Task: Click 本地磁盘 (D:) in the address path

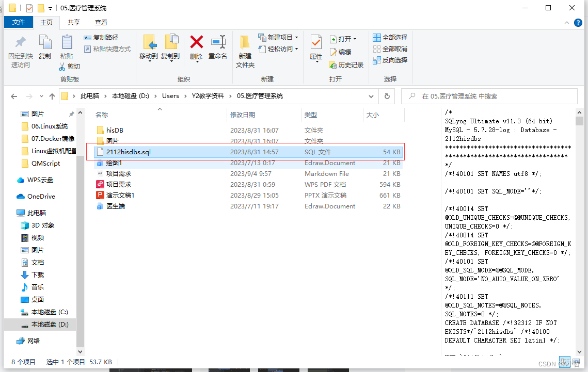Action: click(x=131, y=96)
